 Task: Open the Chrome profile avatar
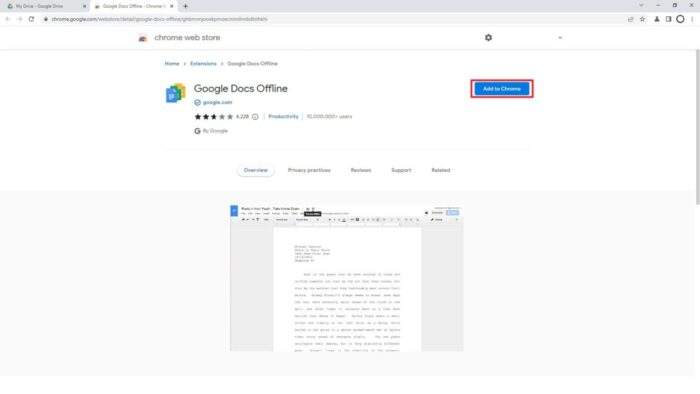pyautogui.click(x=680, y=19)
